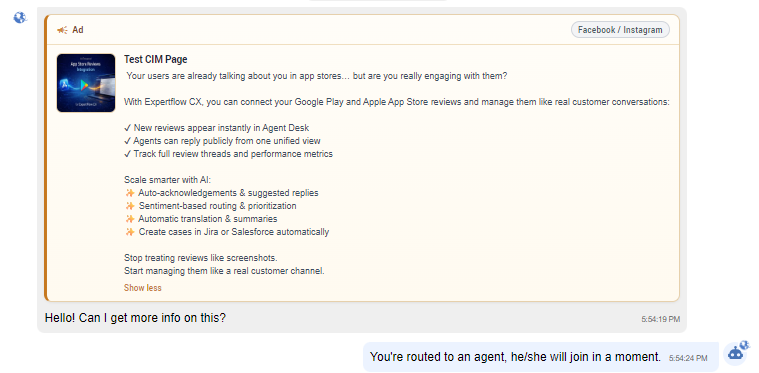Viewport: 759px width, 373px height.
Task: Select the 'You're routed to an agent' message
Action: (x=515, y=357)
